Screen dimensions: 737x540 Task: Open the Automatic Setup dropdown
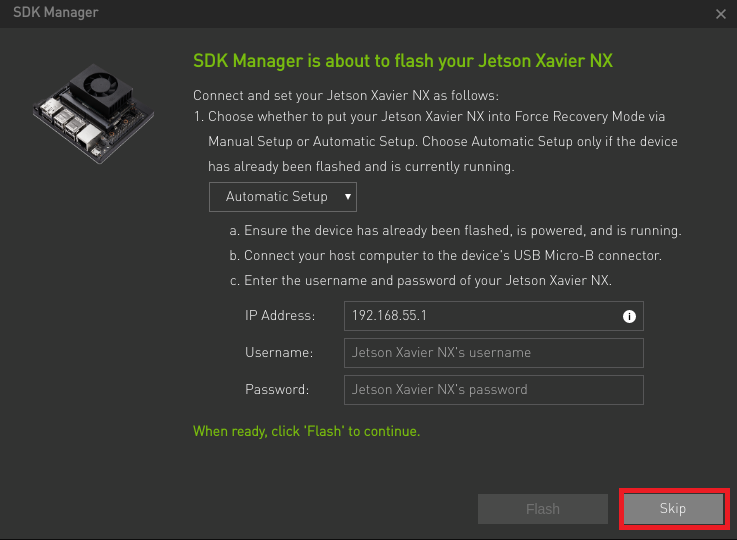pos(282,197)
